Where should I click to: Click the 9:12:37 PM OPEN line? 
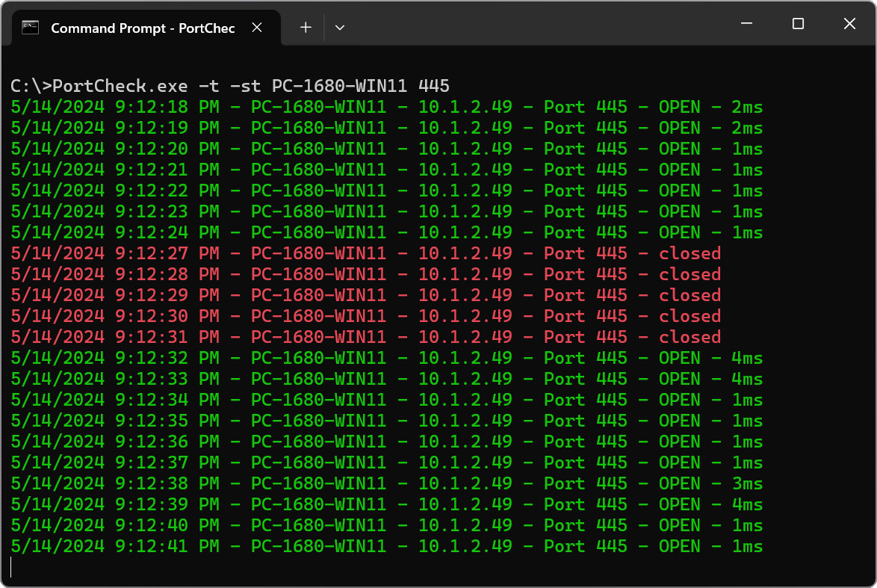[386, 462]
